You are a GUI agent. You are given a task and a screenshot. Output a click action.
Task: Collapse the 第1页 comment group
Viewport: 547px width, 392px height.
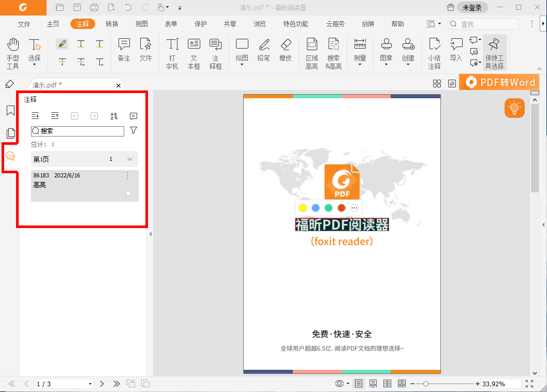coord(129,159)
